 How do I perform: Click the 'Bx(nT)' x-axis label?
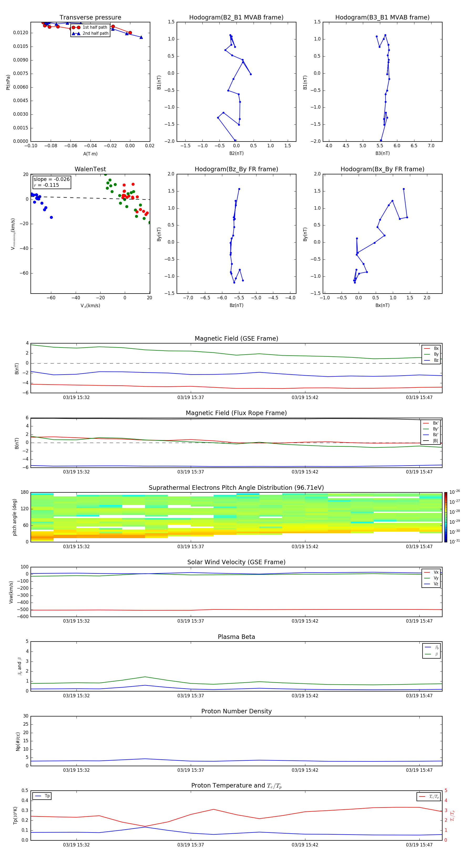[382, 305]
